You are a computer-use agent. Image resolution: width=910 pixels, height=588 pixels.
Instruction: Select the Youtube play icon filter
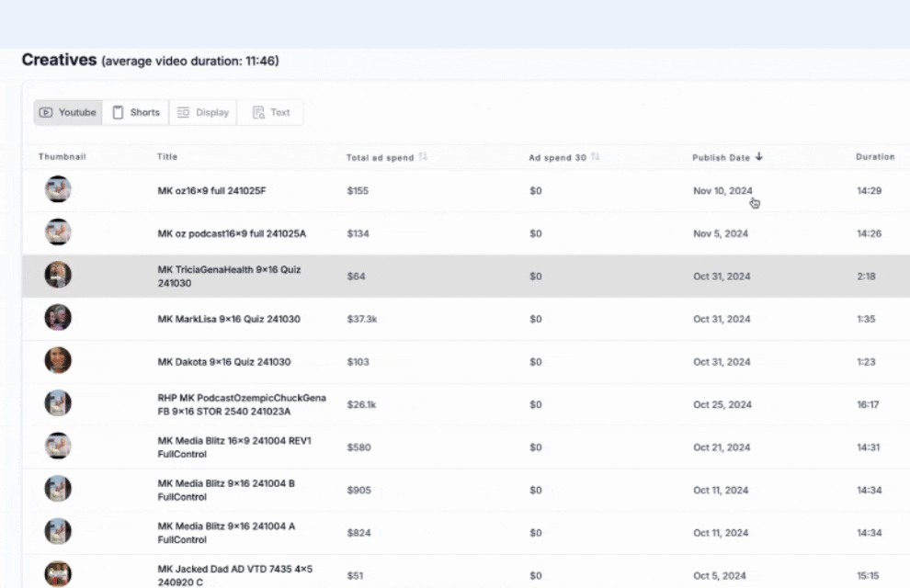pyautogui.click(x=45, y=112)
